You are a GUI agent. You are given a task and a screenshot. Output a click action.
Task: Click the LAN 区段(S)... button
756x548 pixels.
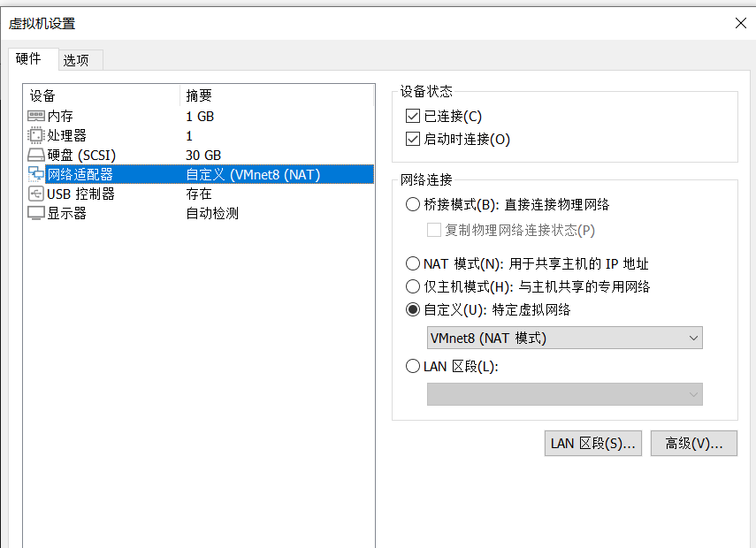592,443
